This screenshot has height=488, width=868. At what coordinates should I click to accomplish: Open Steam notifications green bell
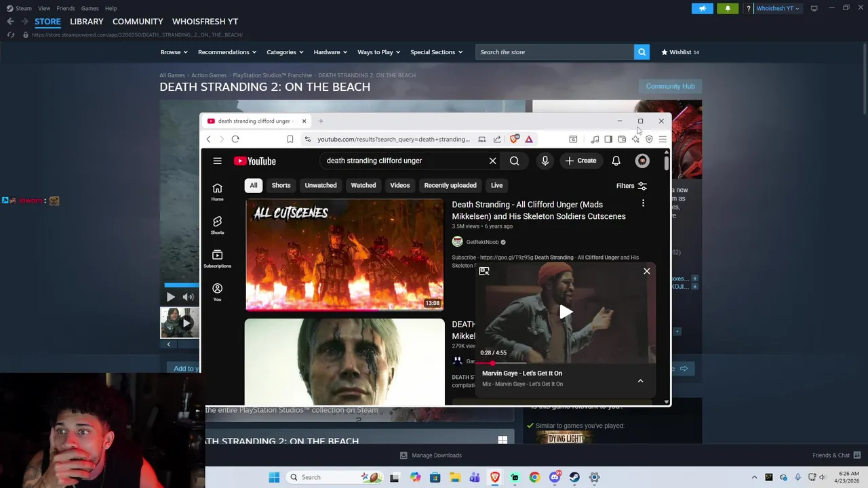click(728, 8)
